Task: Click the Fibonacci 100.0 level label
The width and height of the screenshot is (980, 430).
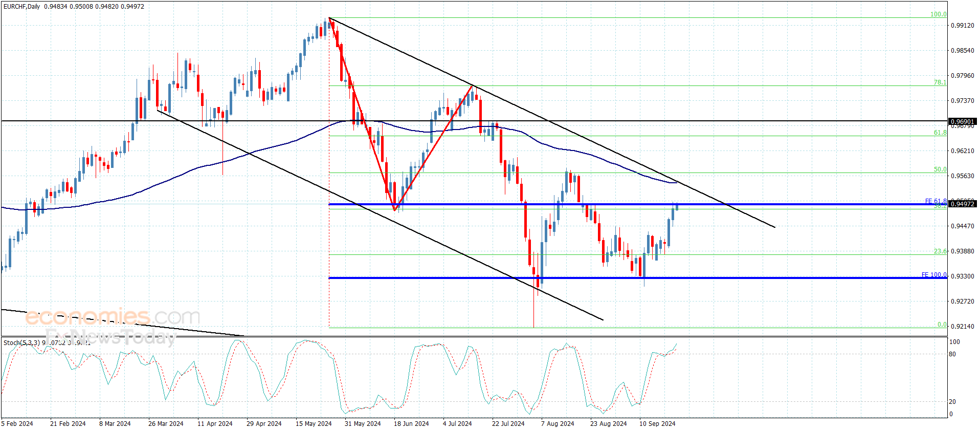Action: (x=938, y=14)
